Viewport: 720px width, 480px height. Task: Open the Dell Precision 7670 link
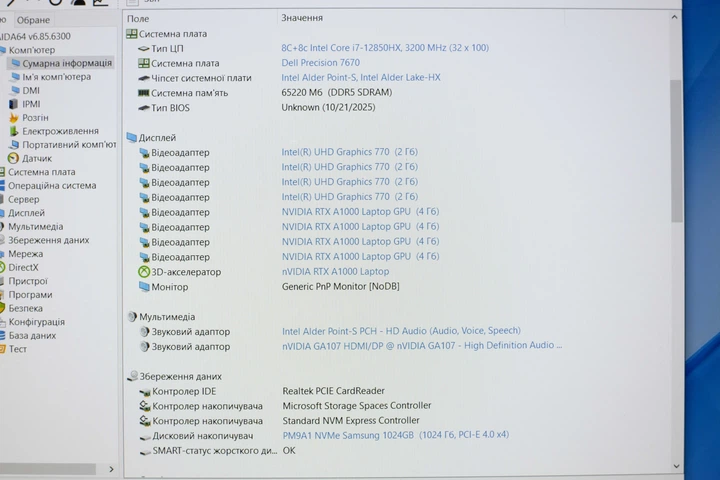pyautogui.click(x=321, y=62)
